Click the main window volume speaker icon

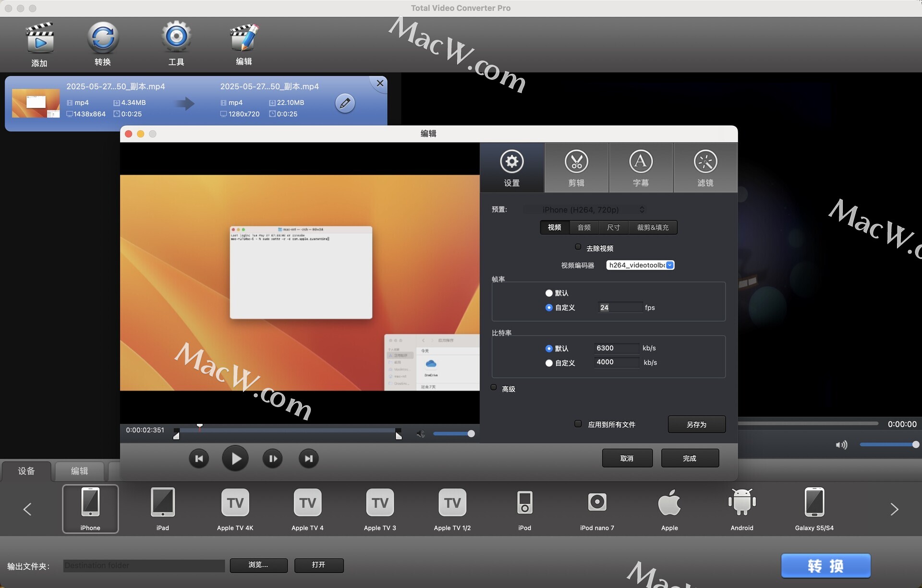click(841, 445)
